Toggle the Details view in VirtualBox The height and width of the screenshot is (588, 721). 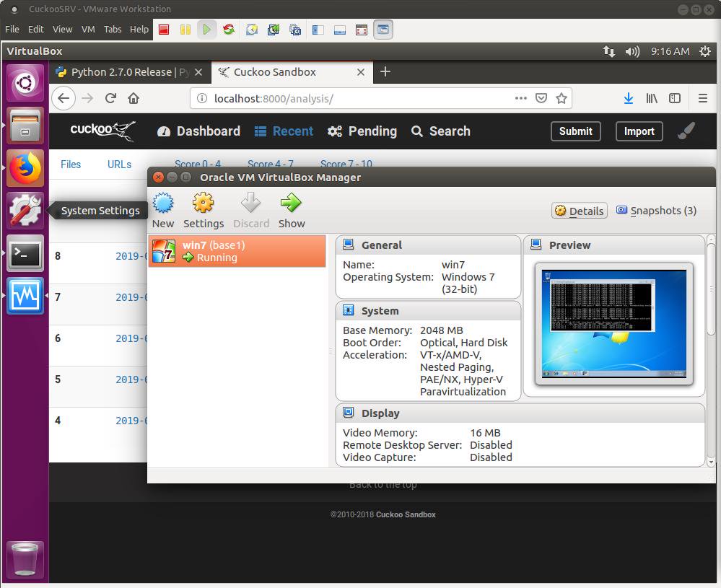point(579,211)
